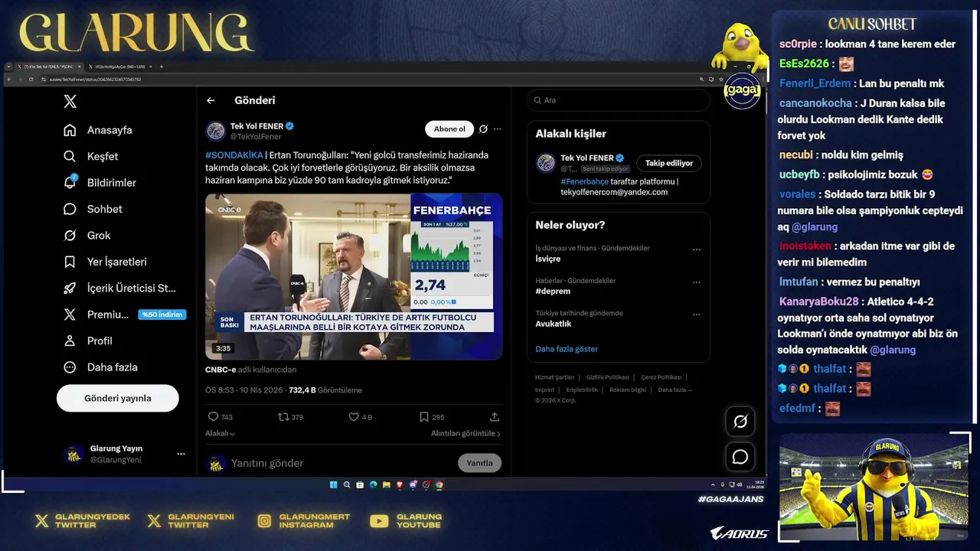
Task: Click browser reload button
Action: [x=31, y=79]
